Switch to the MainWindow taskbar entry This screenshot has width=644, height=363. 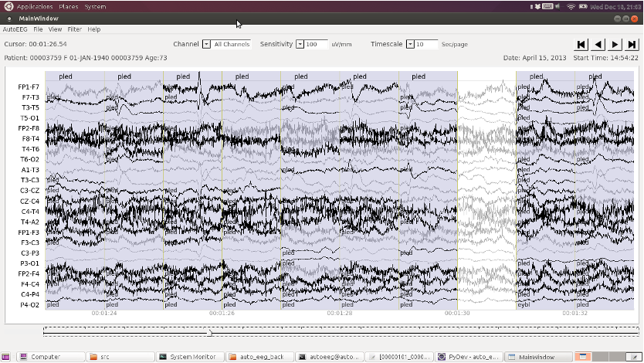click(x=538, y=357)
